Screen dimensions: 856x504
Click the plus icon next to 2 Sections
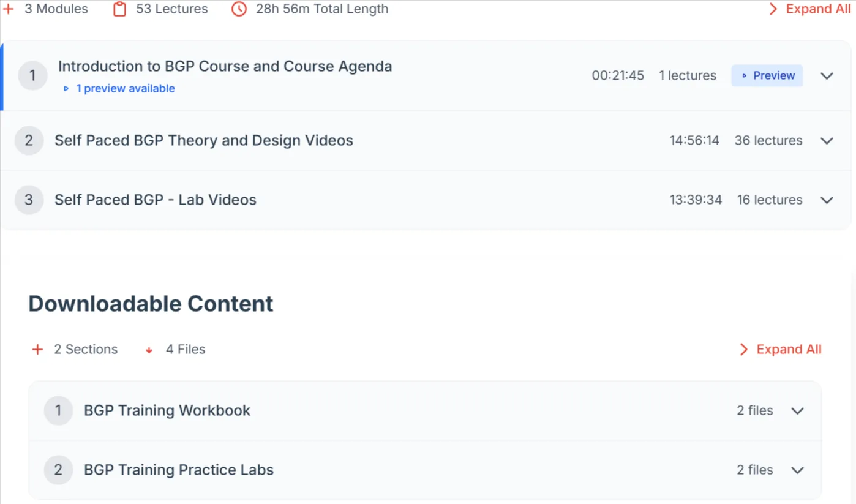click(x=37, y=350)
